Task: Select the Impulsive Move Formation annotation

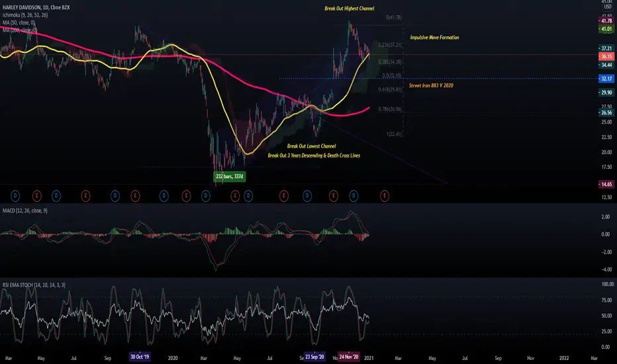Action: click(434, 37)
